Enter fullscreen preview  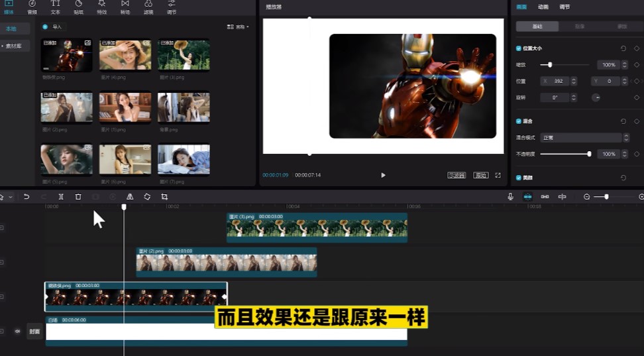(x=498, y=175)
